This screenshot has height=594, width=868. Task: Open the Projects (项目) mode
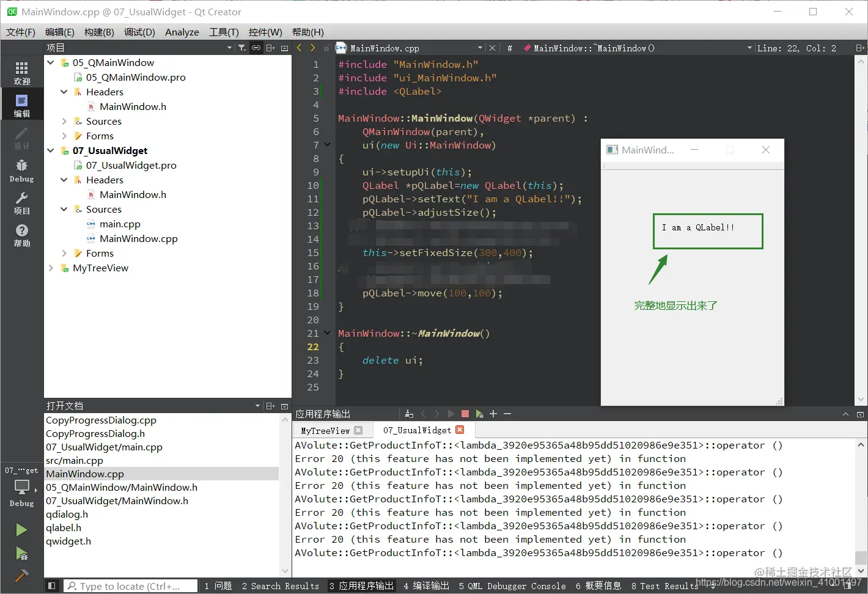[21, 202]
